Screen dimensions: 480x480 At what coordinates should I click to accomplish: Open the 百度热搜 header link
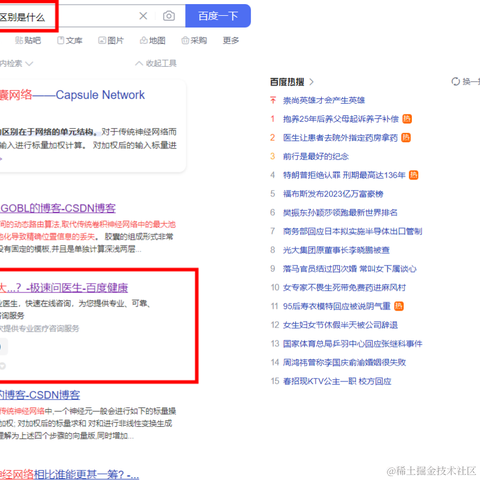tap(287, 82)
